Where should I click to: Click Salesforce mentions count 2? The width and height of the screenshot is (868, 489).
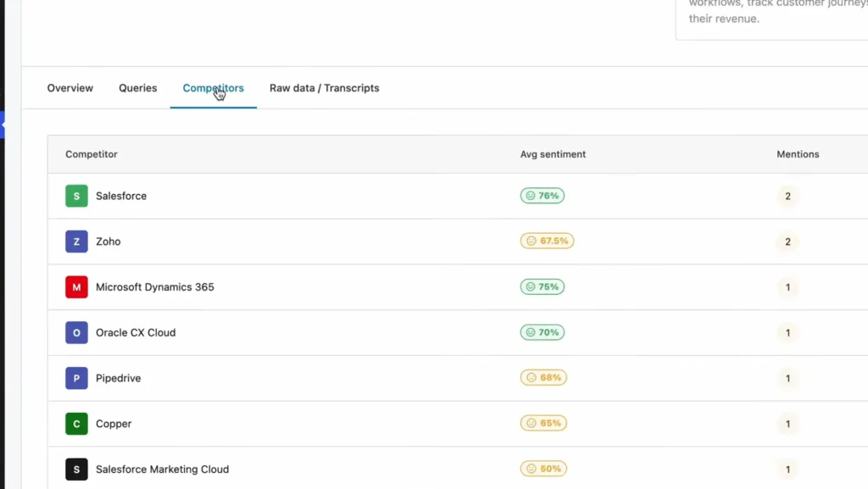787,196
